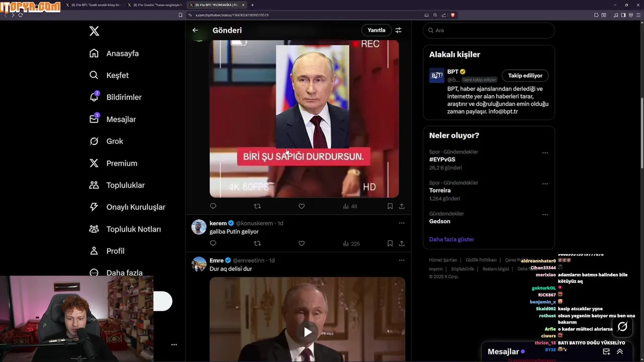This screenshot has width=644, height=362.
Task: Open Reklam bilgisi footer link
Action: (x=496, y=269)
